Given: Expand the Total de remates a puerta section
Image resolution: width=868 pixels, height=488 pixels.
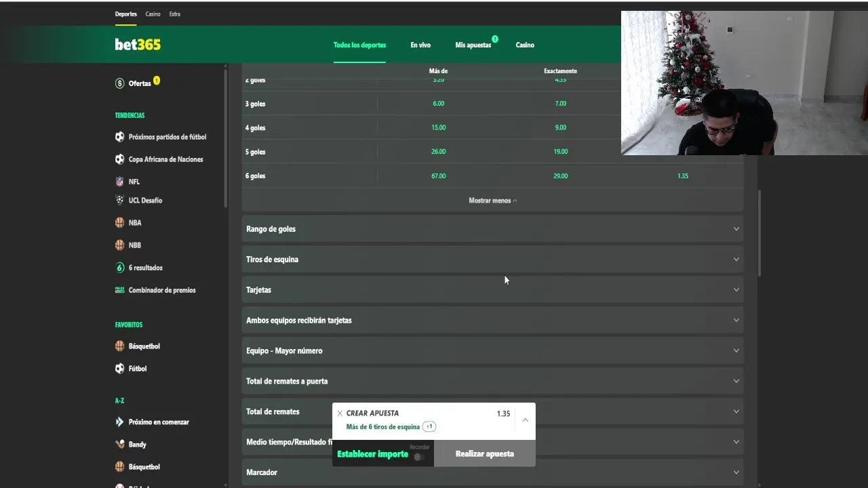Looking at the screenshot, I should click(493, 381).
